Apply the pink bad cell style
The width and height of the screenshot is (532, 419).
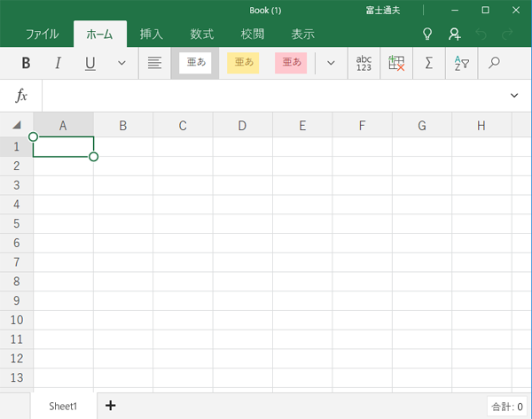[x=290, y=63]
